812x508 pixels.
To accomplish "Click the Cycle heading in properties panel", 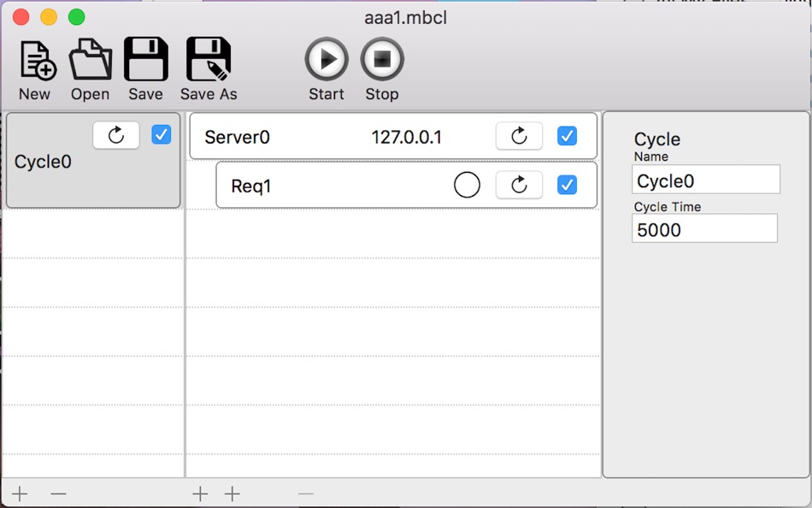I will [657, 139].
